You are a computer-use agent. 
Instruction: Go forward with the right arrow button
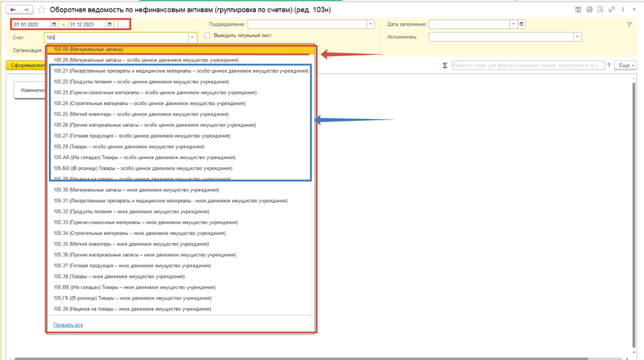[26, 9]
